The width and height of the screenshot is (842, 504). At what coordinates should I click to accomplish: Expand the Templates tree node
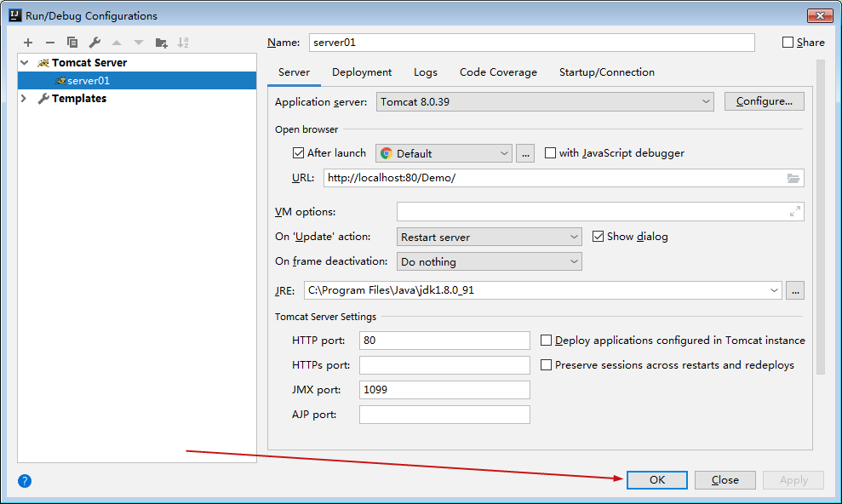coord(24,98)
